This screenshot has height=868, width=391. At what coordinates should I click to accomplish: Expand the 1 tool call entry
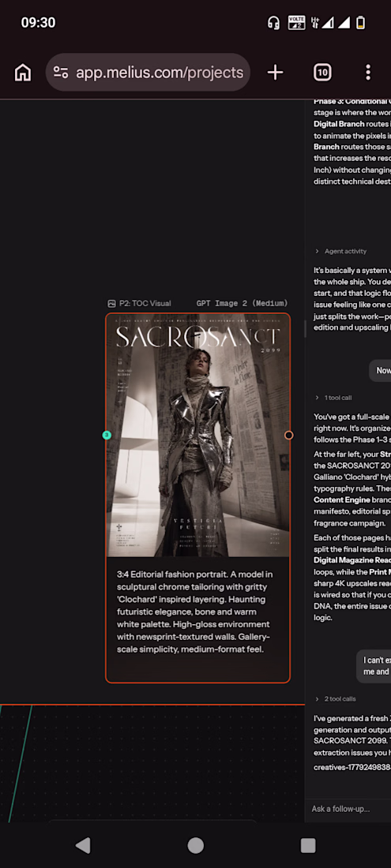point(333,398)
